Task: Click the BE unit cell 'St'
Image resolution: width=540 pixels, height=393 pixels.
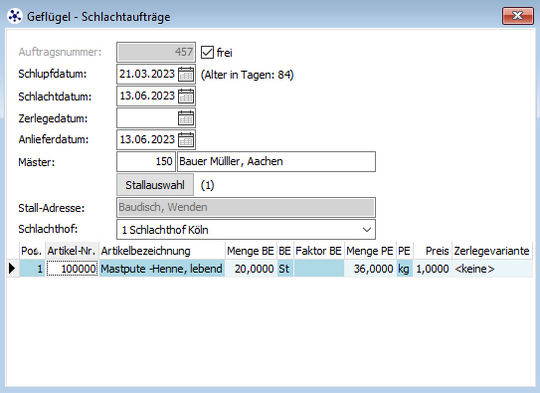Action: point(285,269)
